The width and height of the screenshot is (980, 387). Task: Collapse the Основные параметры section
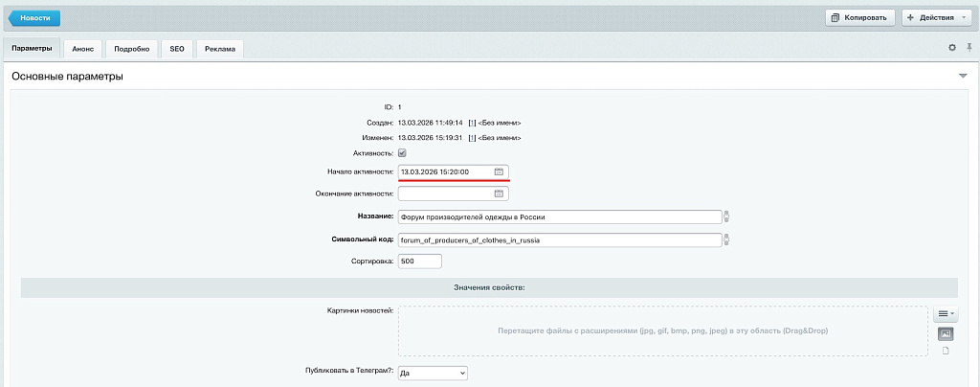click(963, 76)
